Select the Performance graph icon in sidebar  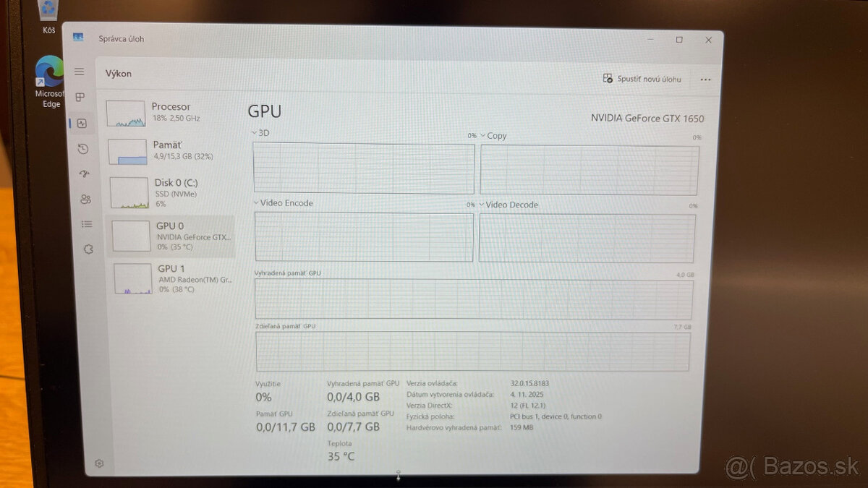coord(82,123)
